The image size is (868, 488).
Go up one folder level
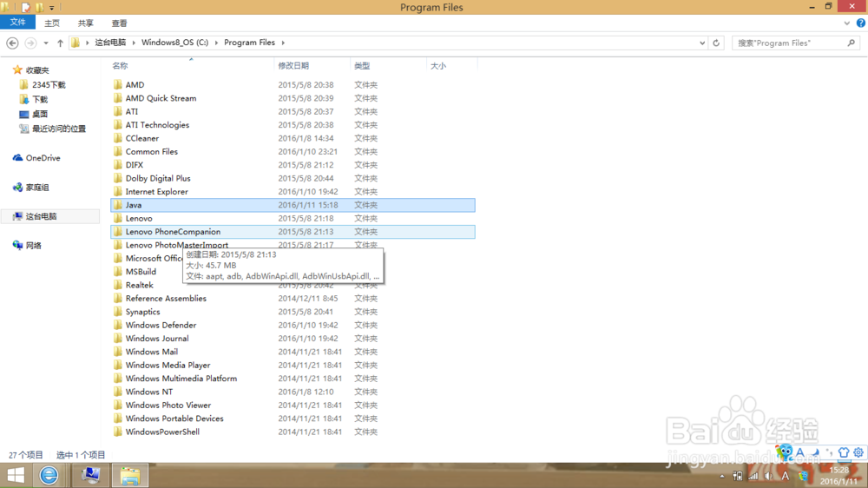60,43
